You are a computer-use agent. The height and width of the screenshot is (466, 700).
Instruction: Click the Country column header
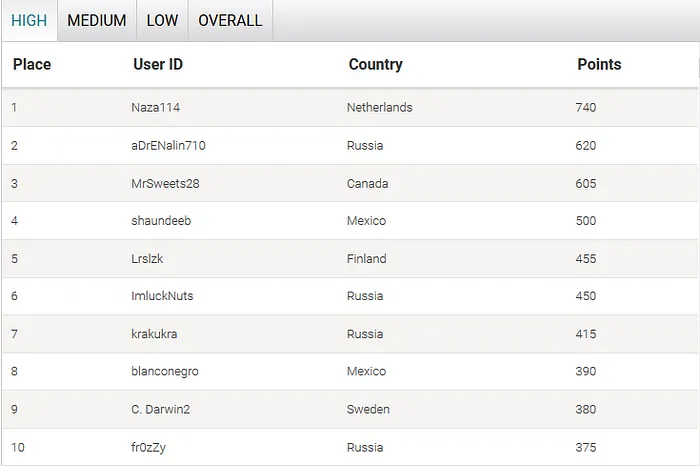point(375,65)
